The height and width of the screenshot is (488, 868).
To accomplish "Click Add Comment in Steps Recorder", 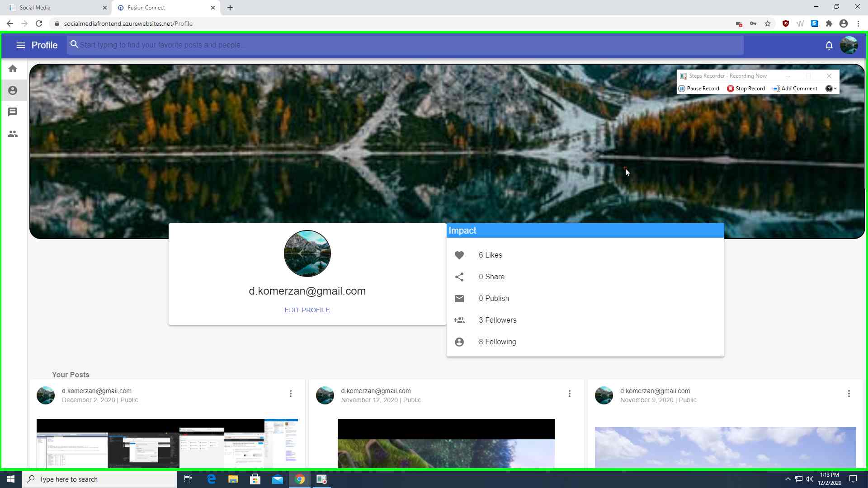I will pyautogui.click(x=795, y=89).
